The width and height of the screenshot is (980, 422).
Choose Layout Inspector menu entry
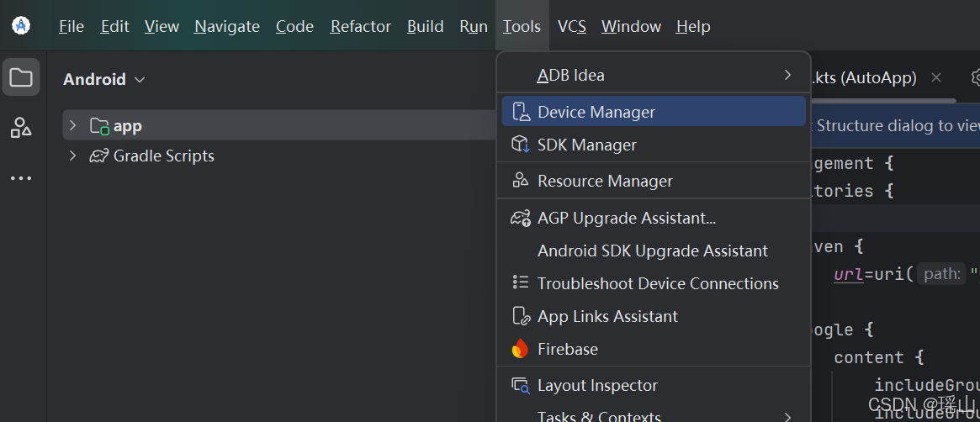click(x=653, y=386)
